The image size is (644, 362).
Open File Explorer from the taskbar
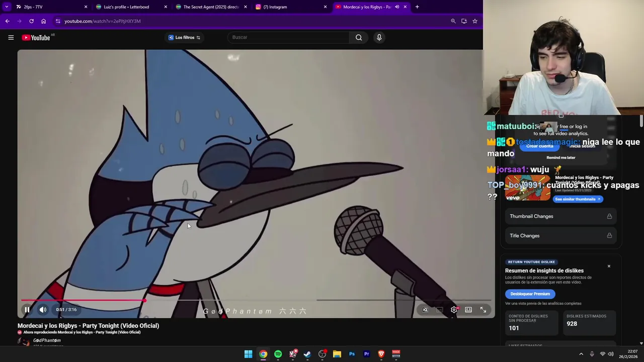coord(337,354)
